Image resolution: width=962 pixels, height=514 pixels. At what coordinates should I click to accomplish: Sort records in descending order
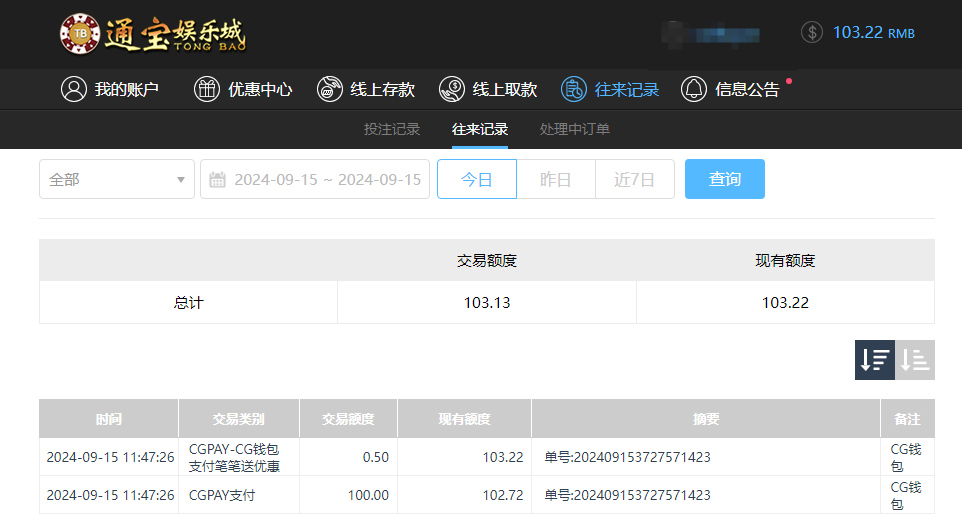click(874, 360)
